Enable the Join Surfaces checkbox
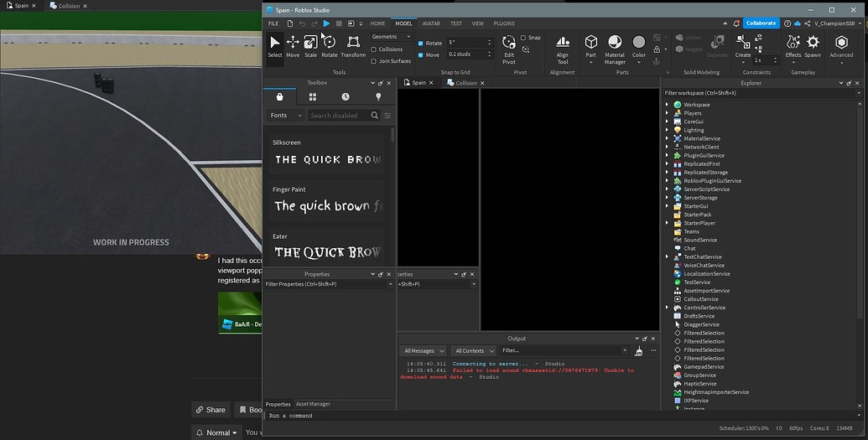Image resolution: width=868 pixels, height=440 pixels. coord(374,61)
